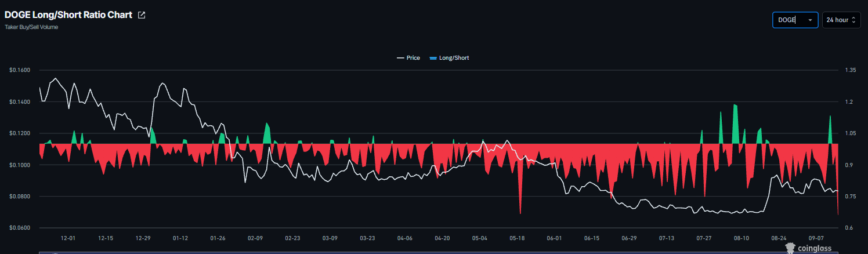Click the 09-07 date label
868x254 pixels.
coord(816,238)
